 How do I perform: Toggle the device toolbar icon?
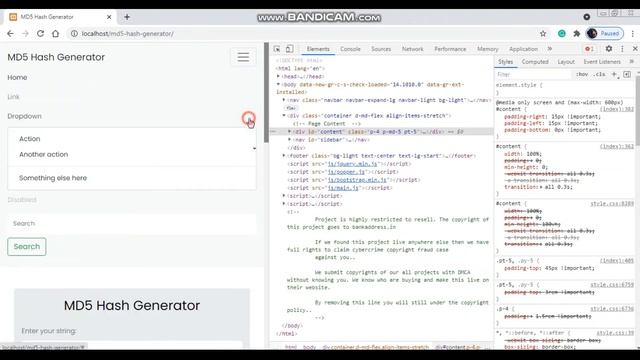[289, 49]
